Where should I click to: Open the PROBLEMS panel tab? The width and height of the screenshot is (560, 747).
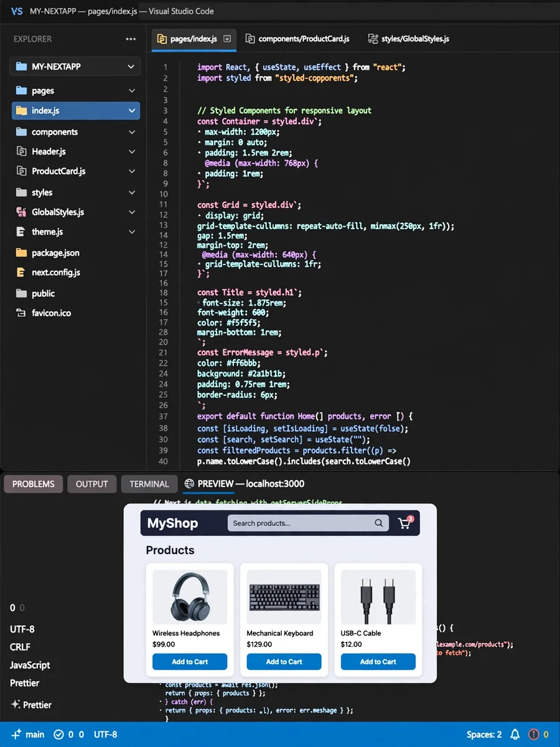(34, 484)
